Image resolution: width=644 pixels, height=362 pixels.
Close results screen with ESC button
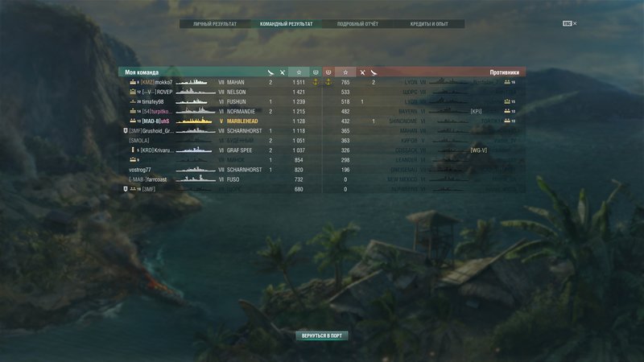[569, 23]
